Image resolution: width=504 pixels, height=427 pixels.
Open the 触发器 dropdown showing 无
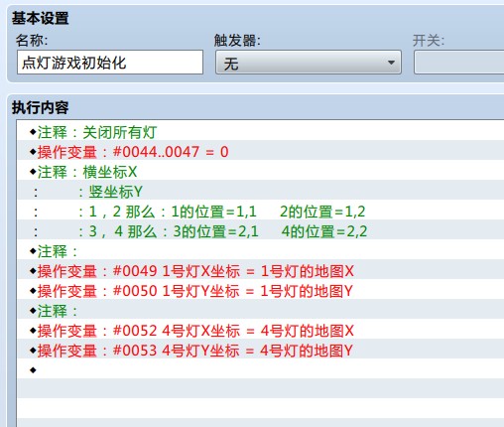tap(309, 63)
